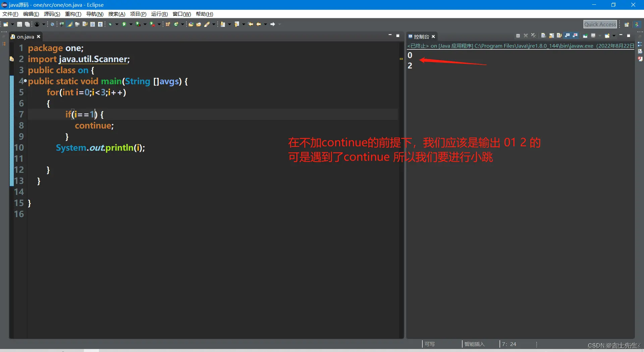The image size is (644, 352).
Task: Select the 控制台 console tab
Action: (421, 37)
